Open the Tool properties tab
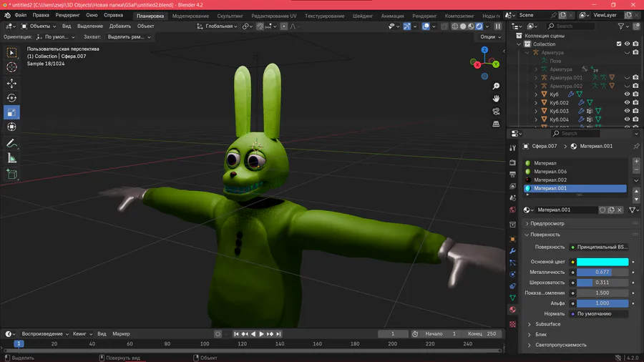 pyautogui.click(x=512, y=148)
